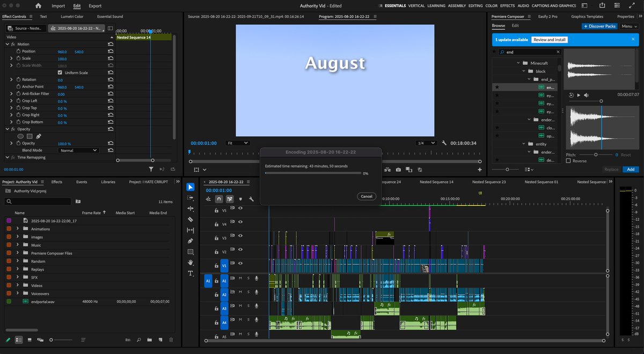Select the Type tool
The image size is (644, 354).
pyautogui.click(x=191, y=273)
